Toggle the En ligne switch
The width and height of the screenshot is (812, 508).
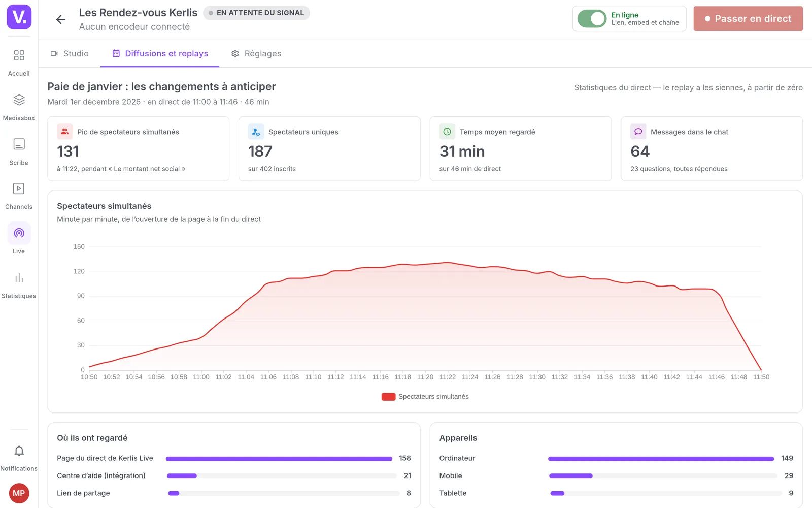592,19
